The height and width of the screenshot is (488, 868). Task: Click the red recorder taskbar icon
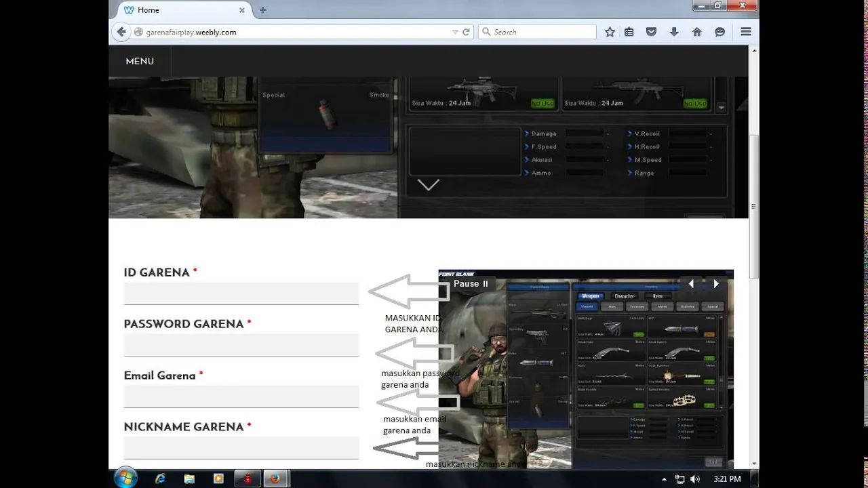(248, 479)
